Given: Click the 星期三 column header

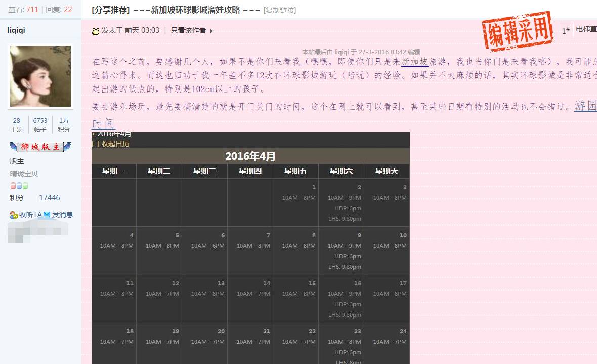Looking at the screenshot, I should point(204,171).
